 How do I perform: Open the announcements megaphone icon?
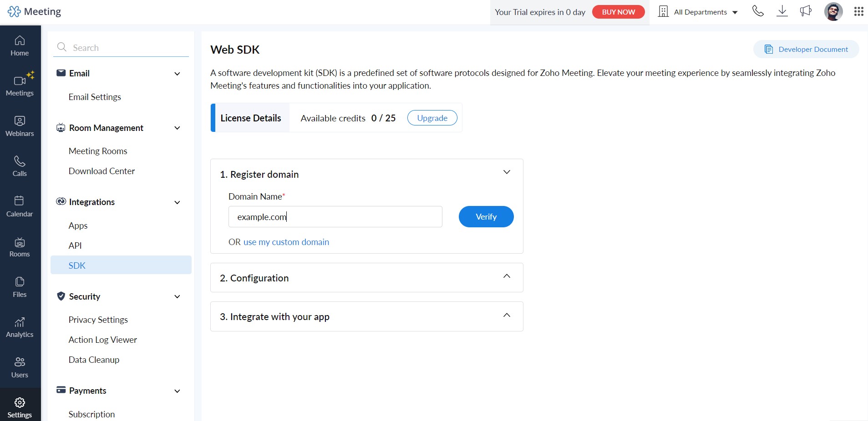(806, 11)
